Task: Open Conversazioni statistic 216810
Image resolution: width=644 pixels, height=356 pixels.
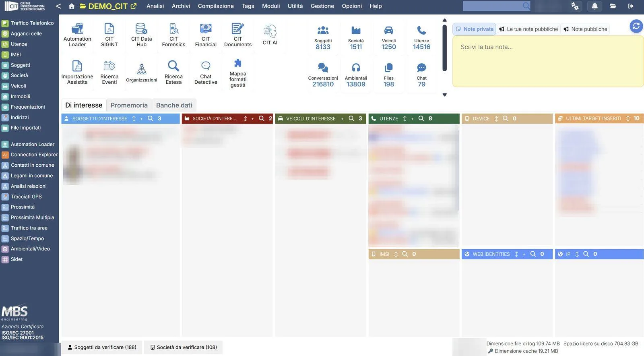Action: pos(323,75)
